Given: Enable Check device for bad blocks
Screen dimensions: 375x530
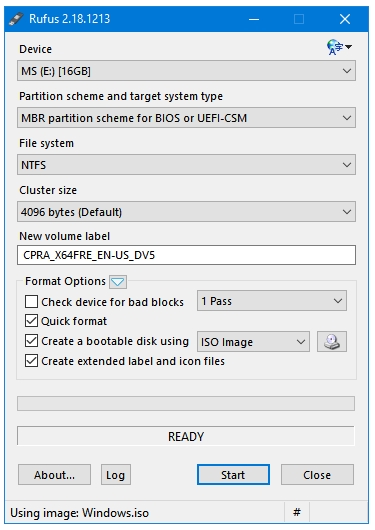Looking at the screenshot, I should click(31, 302).
